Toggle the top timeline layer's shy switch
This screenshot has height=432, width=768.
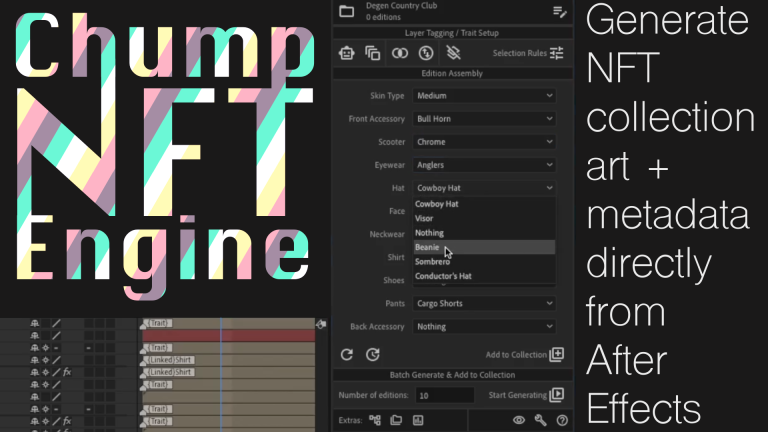click(x=35, y=324)
